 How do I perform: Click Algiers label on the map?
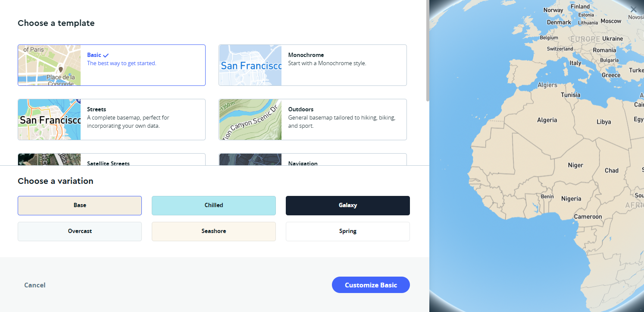pos(547,85)
